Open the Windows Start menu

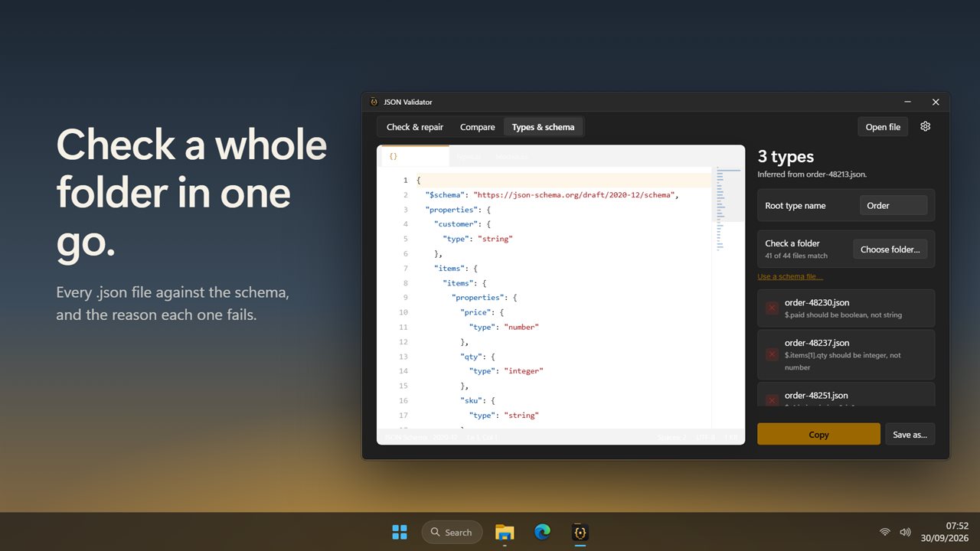pyautogui.click(x=400, y=532)
